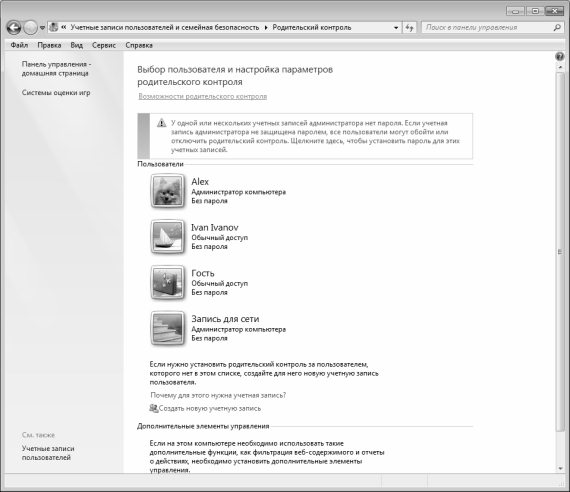The image size is (570, 492).
Task: Expand the breadcrumb arrow before 'Родительский контроль'
Action: (x=266, y=28)
